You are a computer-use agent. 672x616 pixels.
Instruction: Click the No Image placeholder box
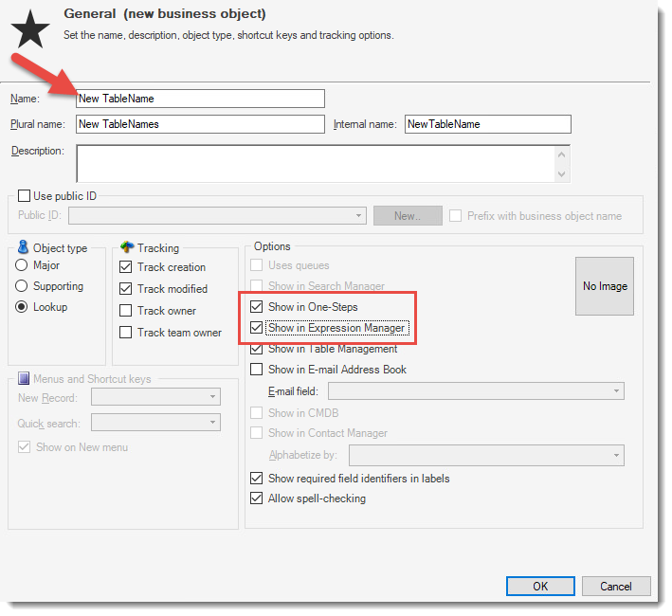605,286
